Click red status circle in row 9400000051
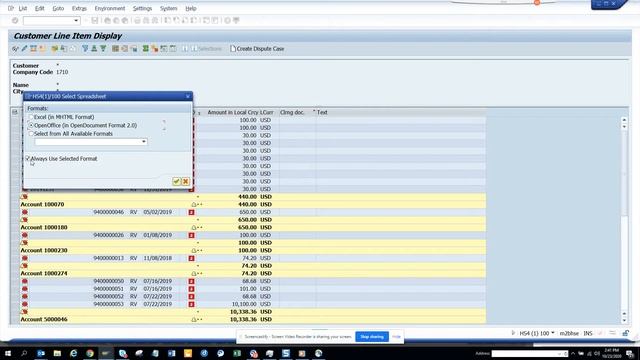 click(x=25, y=289)
